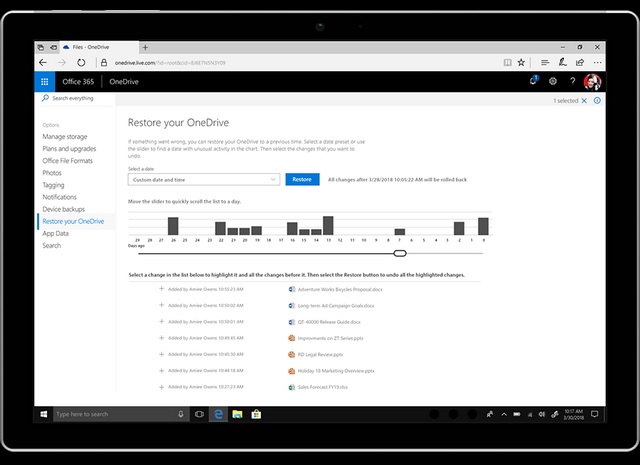Viewport: 640px width, 465px height.
Task: Open the help question mark icon
Action: [573, 81]
